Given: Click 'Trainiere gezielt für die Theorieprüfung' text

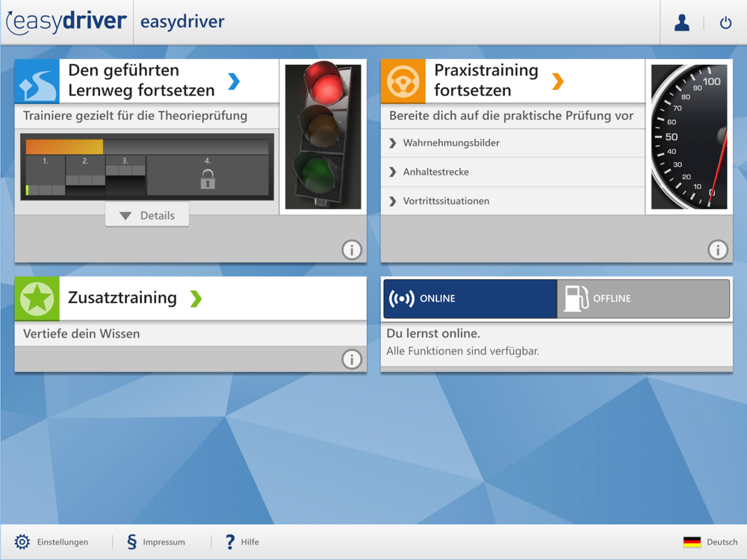Looking at the screenshot, I should pyautogui.click(x=135, y=116).
